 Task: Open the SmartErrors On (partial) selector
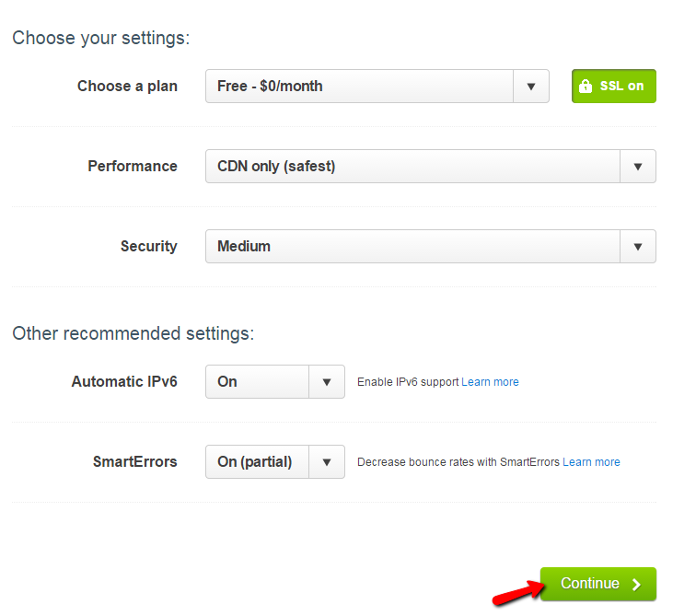coord(275,462)
